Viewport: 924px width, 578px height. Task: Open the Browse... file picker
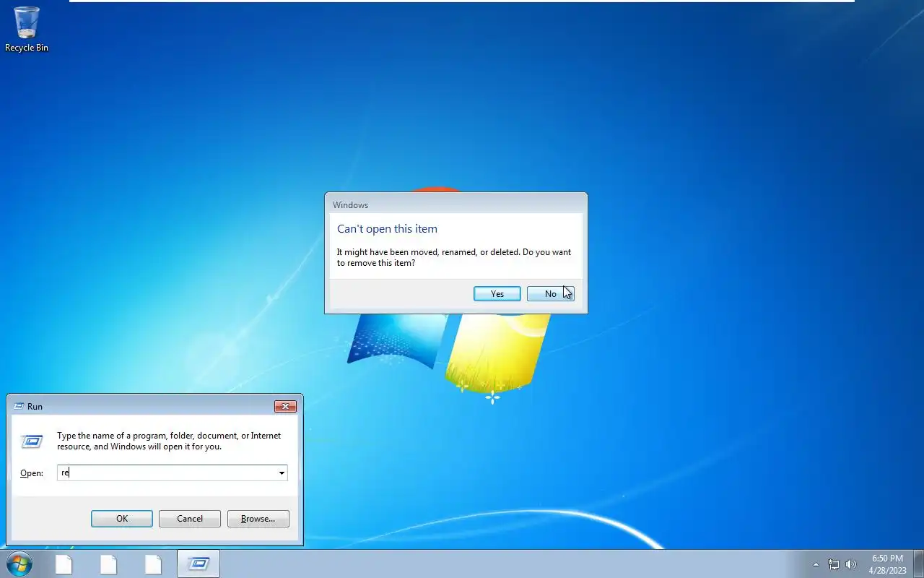pyautogui.click(x=258, y=519)
